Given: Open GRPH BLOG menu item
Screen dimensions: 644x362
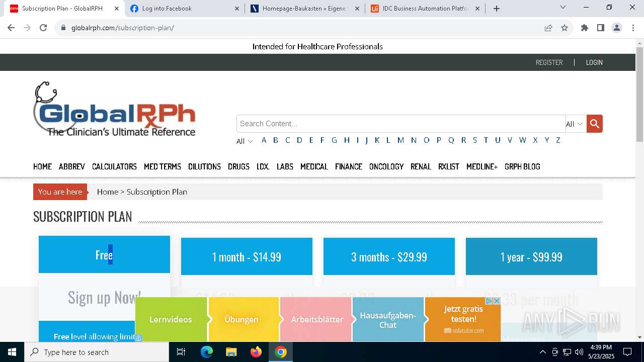Looking at the screenshot, I should [522, 166].
